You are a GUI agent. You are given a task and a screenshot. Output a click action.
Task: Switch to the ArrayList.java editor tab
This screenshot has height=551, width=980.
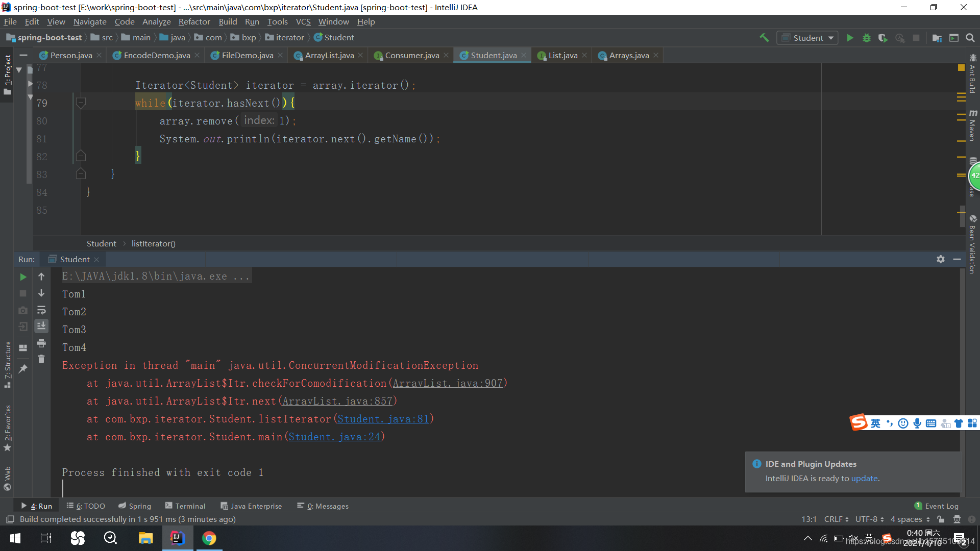328,55
